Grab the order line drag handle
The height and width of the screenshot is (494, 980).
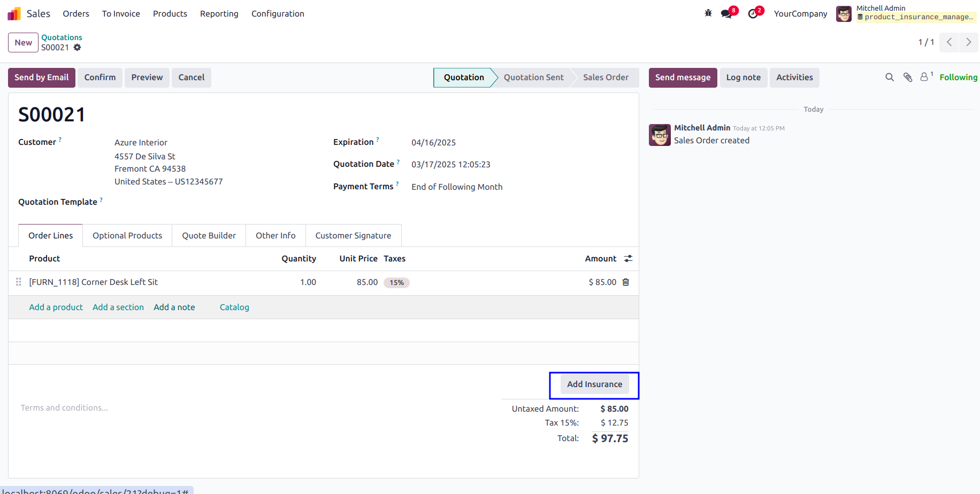[x=19, y=282]
